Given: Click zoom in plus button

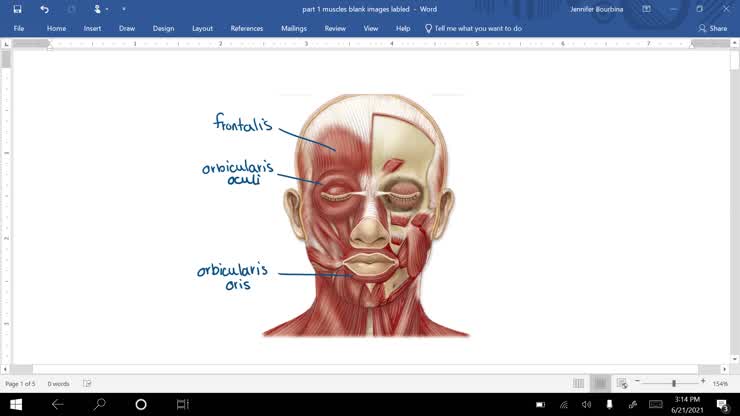Looking at the screenshot, I should pos(703,381).
